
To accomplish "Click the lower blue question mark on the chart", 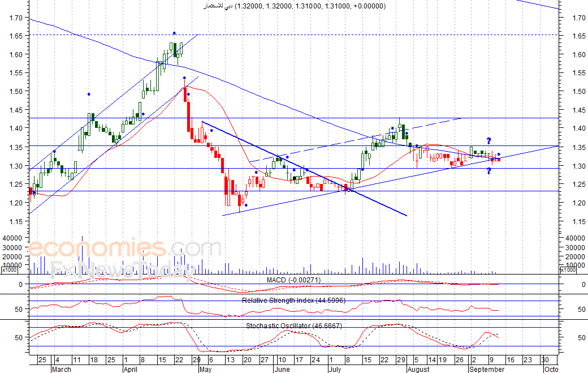I will tap(488, 172).
